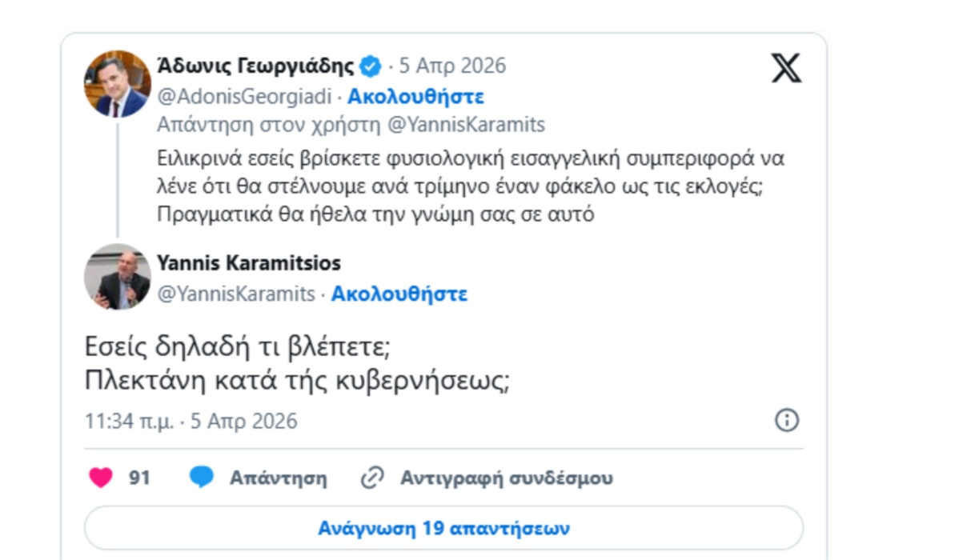
Task: Click the Απάντηση στον χρήστη line
Action: click(351, 125)
